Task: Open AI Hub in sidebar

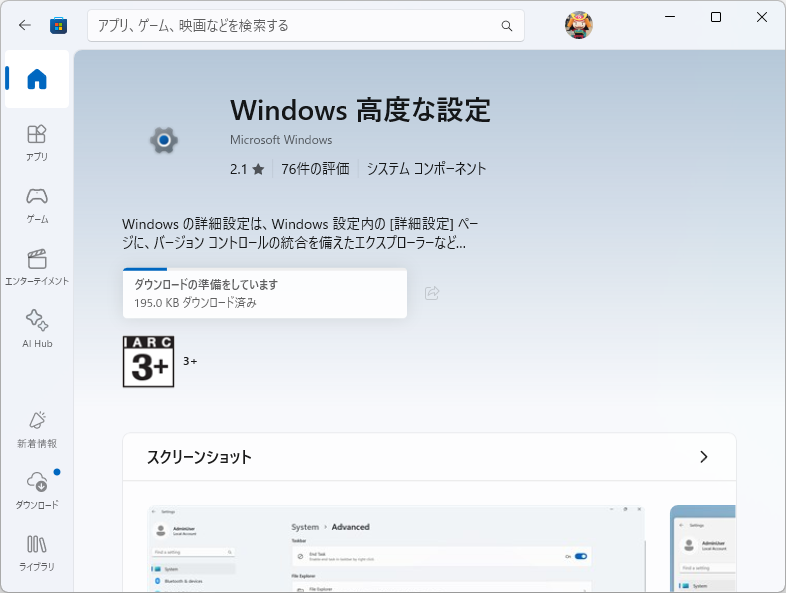Action: tap(37, 329)
